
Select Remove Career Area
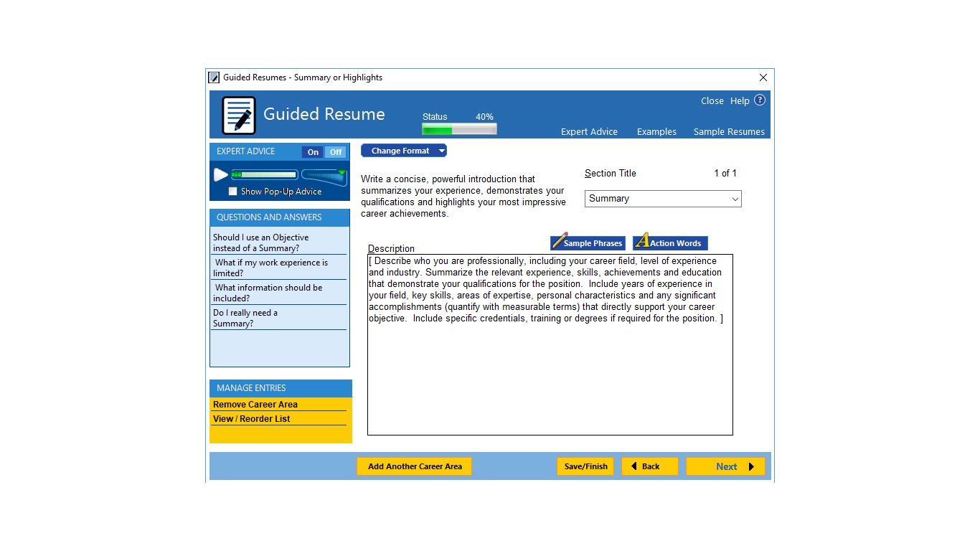pyautogui.click(x=255, y=405)
